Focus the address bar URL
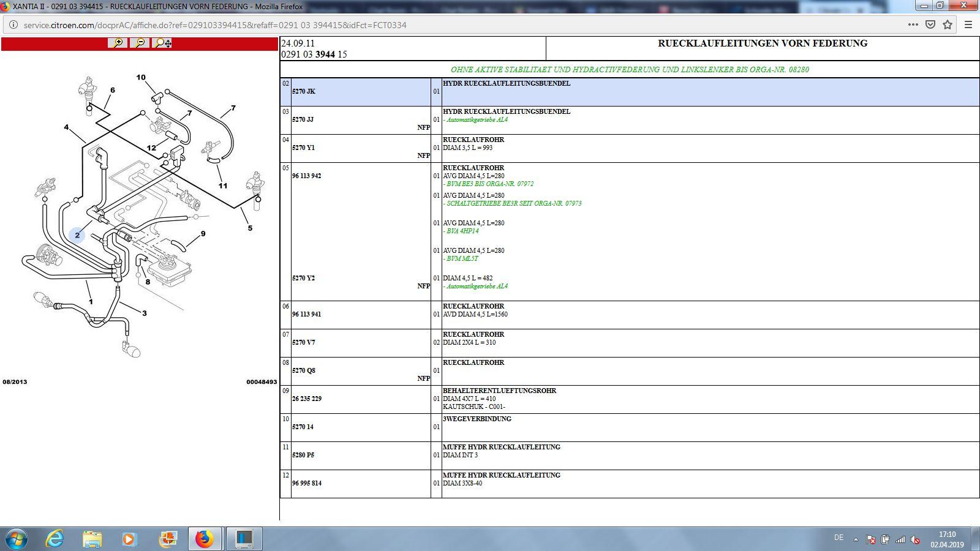The width and height of the screenshot is (980, 551). coord(215,25)
